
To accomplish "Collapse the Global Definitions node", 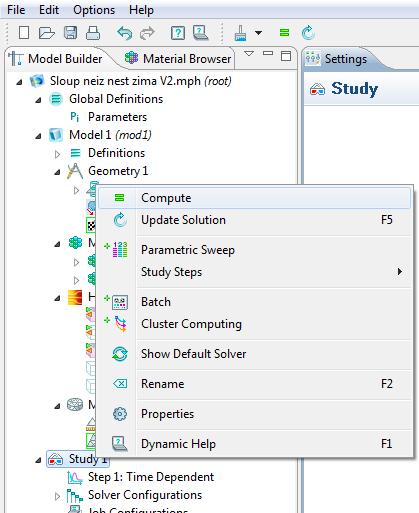I will click(x=38, y=100).
